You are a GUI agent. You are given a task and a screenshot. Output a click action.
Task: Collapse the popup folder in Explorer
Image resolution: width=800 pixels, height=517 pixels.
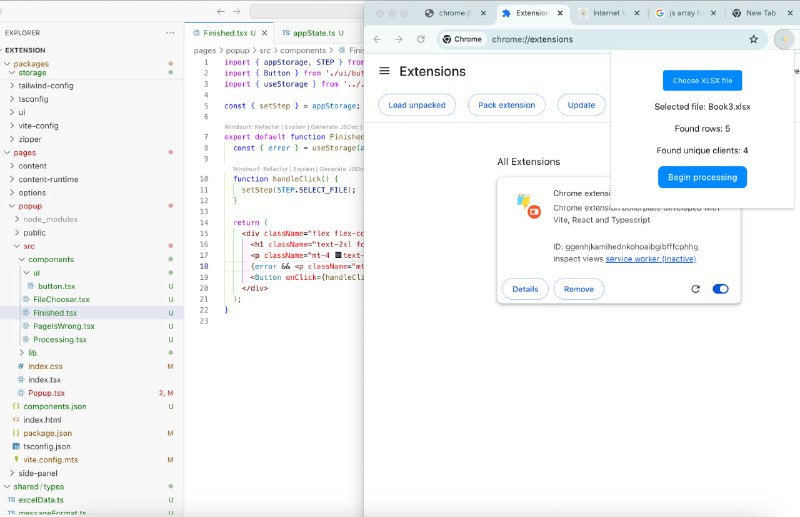pos(30,206)
